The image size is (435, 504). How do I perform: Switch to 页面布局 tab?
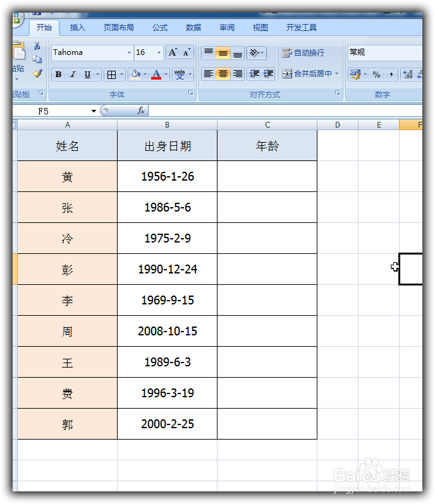[119, 28]
